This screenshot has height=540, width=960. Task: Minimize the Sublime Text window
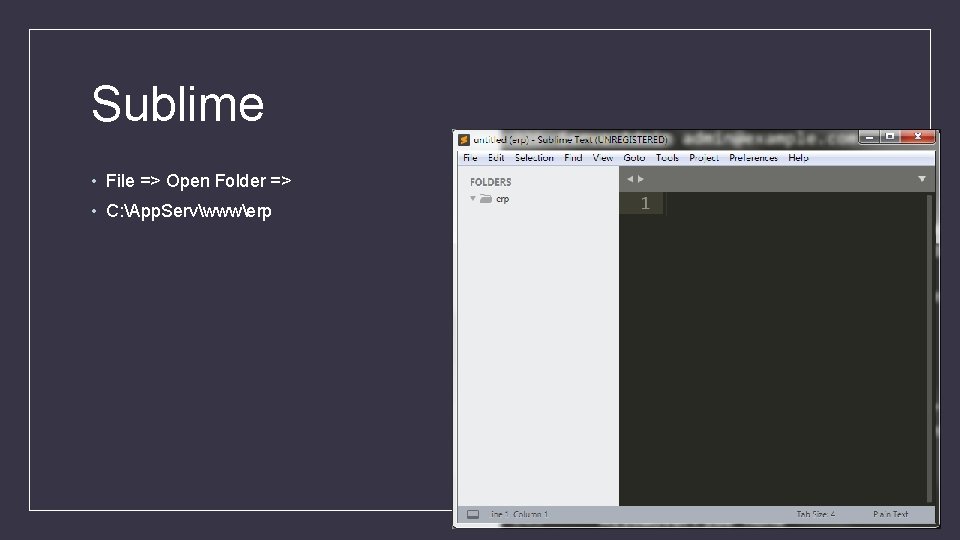[x=869, y=137]
